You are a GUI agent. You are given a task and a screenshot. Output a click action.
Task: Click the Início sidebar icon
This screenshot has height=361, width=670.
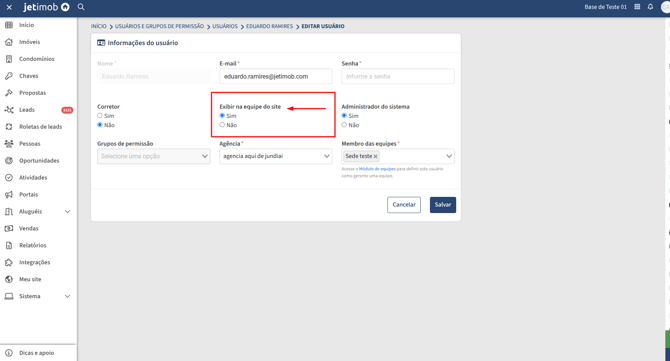point(9,25)
